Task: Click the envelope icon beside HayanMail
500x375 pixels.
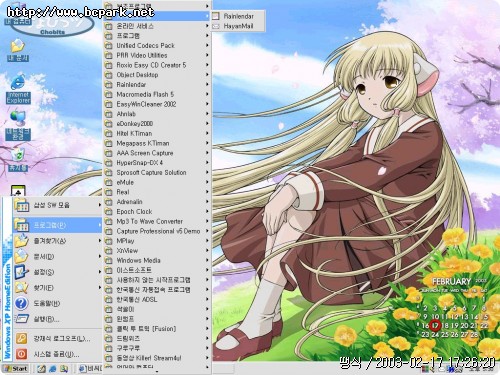Action: [x=216, y=26]
